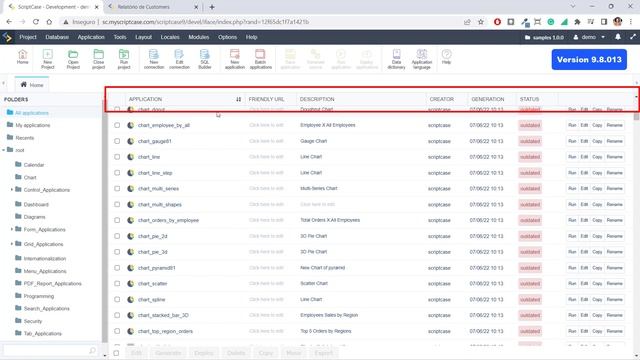This screenshot has width=640, height=360.
Task: Reload the page in the browser
Action: pos(36,22)
